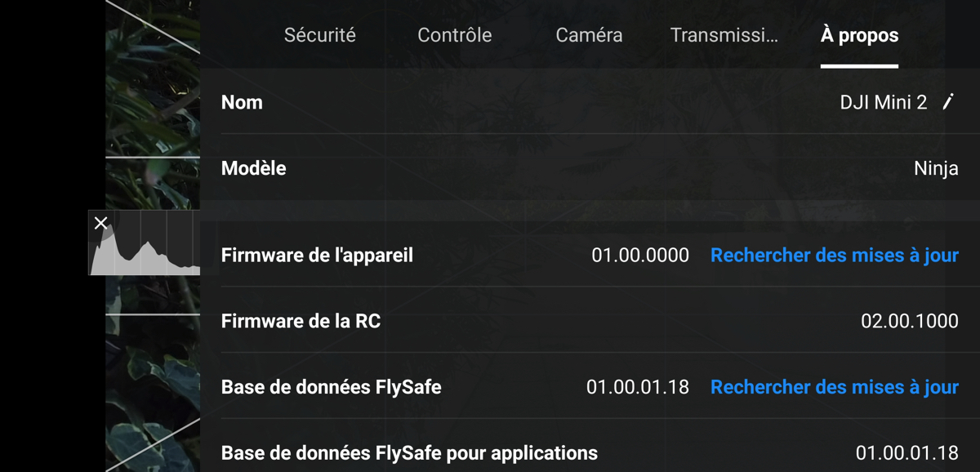Open the Sécurité tab
The image size is (980, 472).
tap(319, 35)
